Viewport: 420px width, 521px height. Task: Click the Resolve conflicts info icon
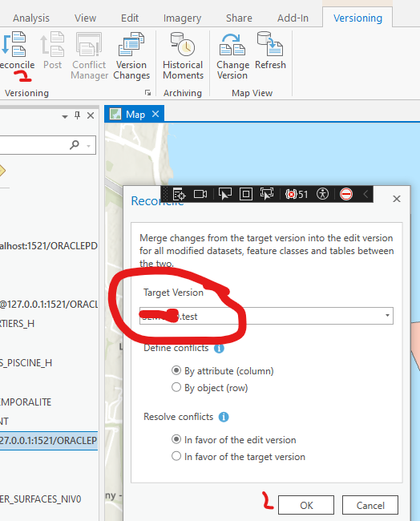click(x=224, y=417)
